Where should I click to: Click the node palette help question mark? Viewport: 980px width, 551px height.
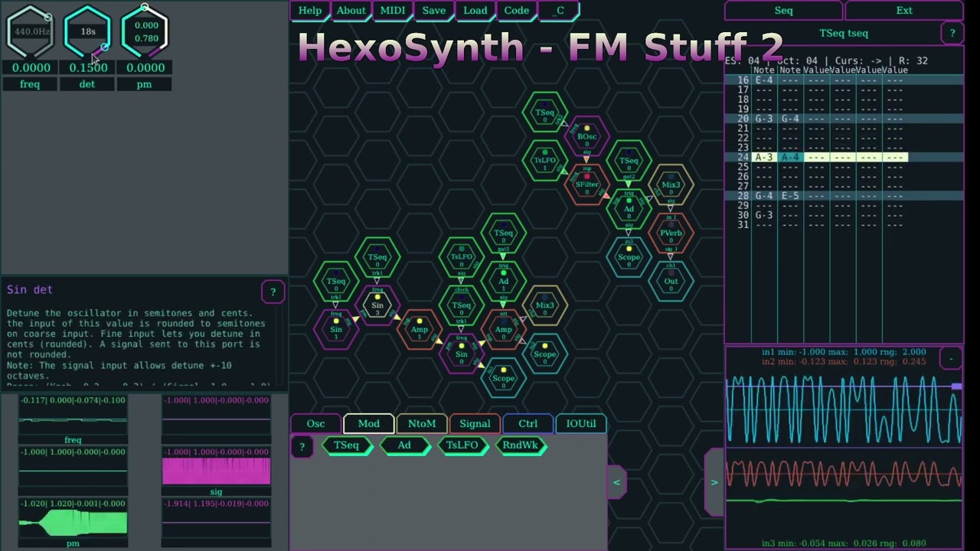302,447
